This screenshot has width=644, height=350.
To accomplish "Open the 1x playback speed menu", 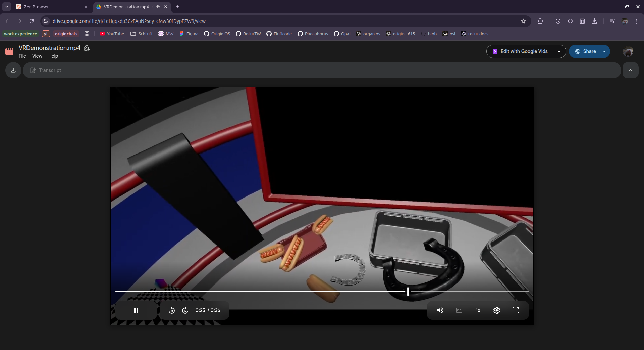I will pyautogui.click(x=478, y=310).
